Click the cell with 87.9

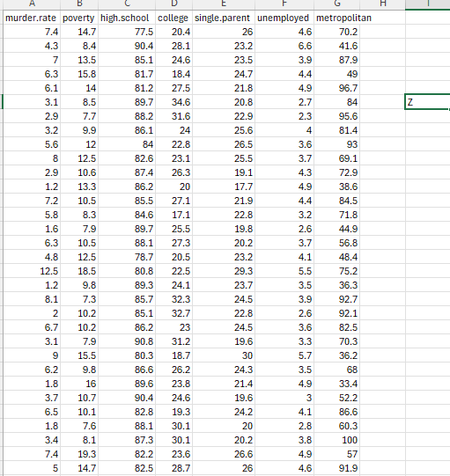[337, 60]
